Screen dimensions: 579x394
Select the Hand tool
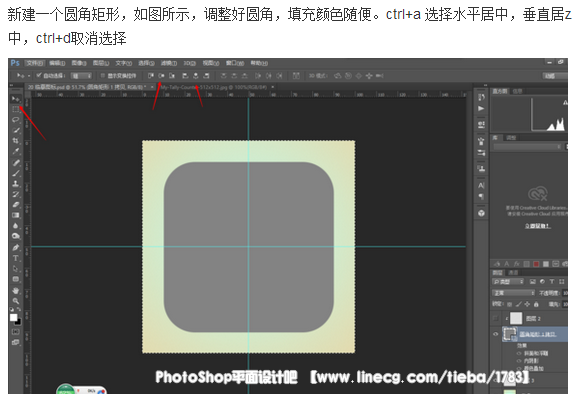coord(16,291)
